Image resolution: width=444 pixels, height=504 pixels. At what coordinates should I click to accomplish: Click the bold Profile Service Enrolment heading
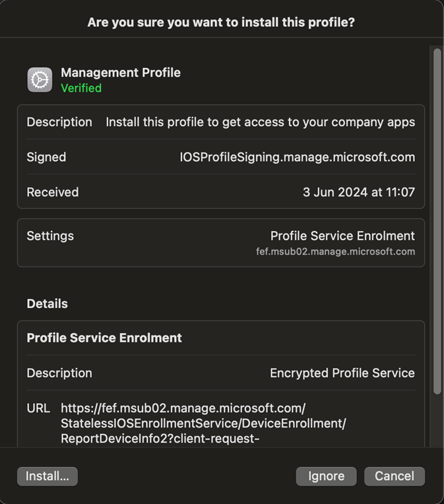[104, 338]
